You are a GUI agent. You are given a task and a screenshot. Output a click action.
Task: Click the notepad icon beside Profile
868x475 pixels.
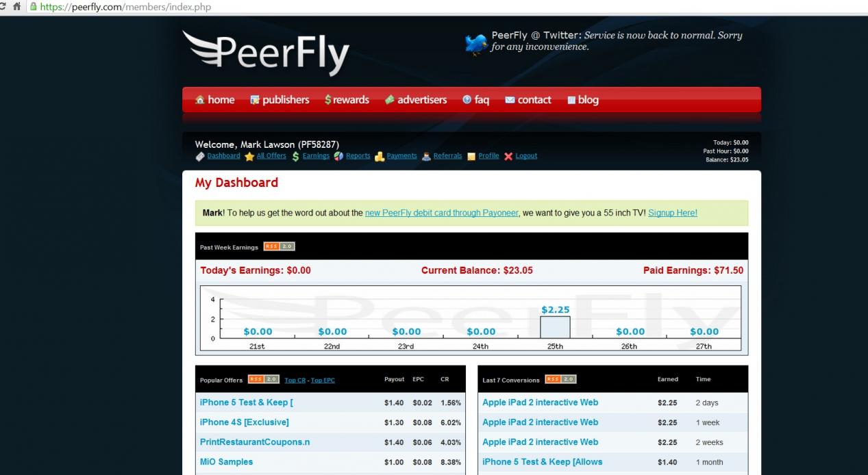[471, 156]
